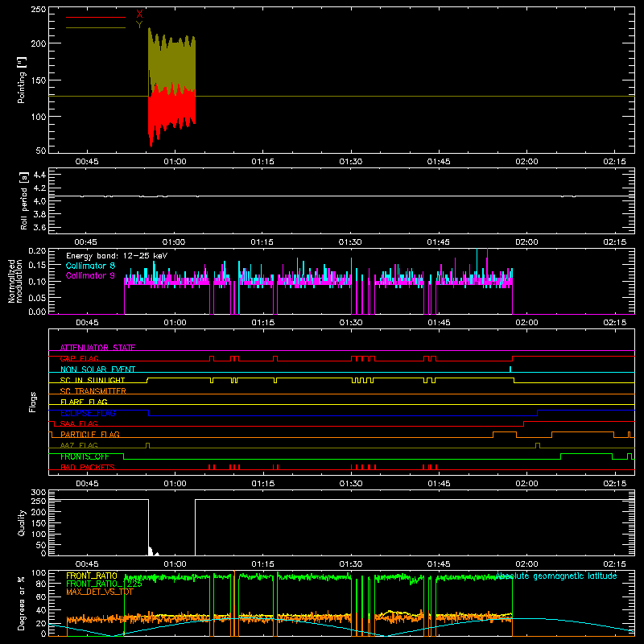Click the Roll period axis title
The height and width of the screenshot is (644, 644).
point(23,200)
